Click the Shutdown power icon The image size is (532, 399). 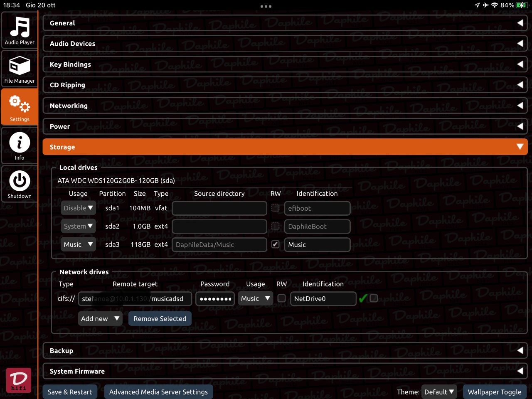[x=20, y=181]
